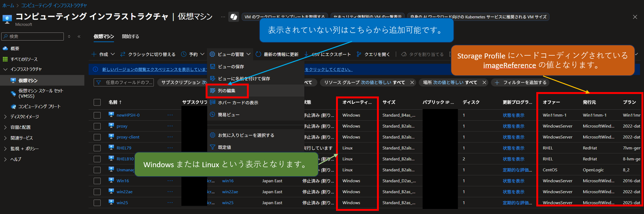The height and width of the screenshot is (214, 644).
Task: Click the VM icon beside win25
Action: (x=111, y=202)
